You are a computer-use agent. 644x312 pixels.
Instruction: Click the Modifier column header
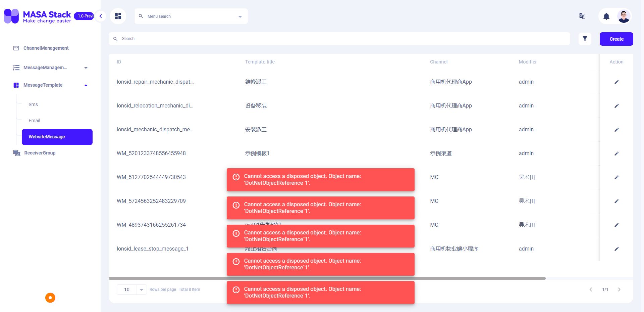point(528,62)
